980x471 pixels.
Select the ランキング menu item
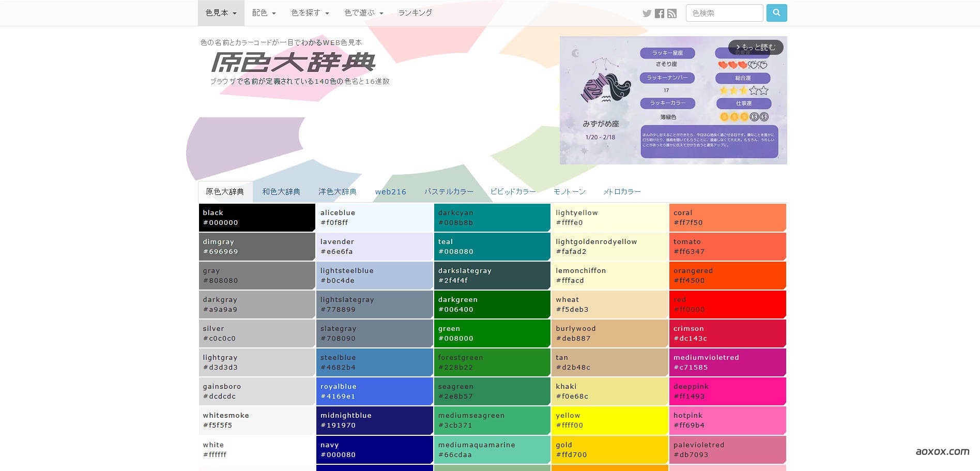point(415,13)
